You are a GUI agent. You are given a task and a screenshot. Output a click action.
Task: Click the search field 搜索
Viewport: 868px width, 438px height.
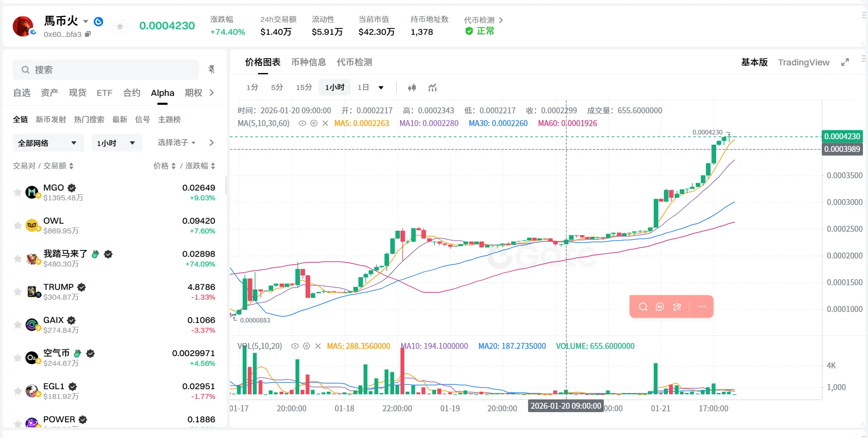(106, 70)
